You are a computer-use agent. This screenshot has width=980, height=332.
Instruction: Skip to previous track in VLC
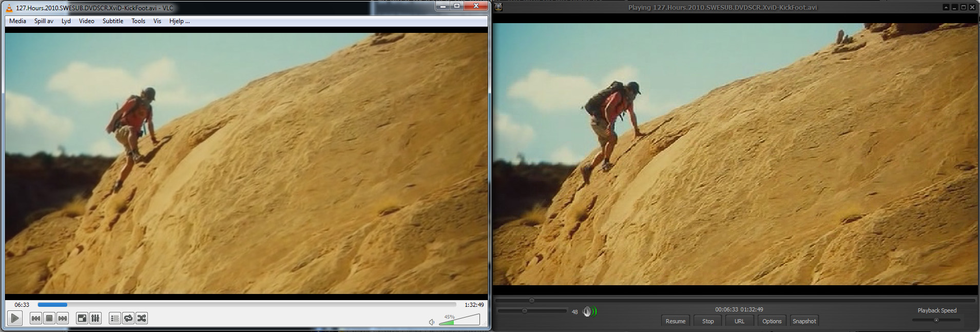click(x=36, y=319)
